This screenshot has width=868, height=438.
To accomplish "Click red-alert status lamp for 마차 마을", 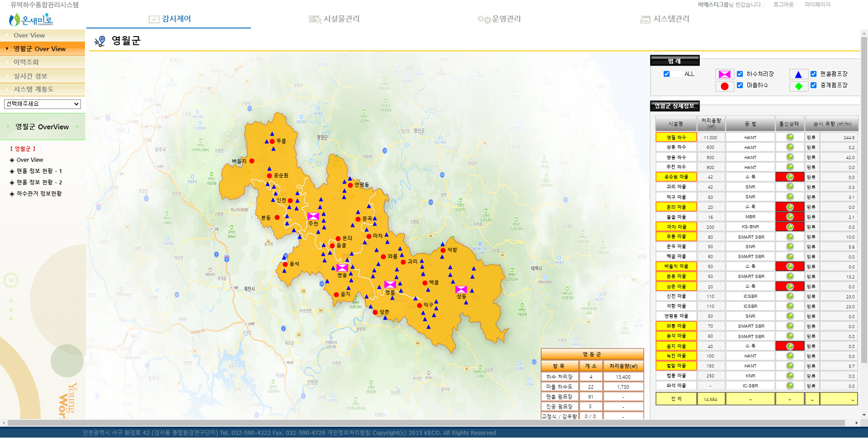I will click(x=790, y=226).
